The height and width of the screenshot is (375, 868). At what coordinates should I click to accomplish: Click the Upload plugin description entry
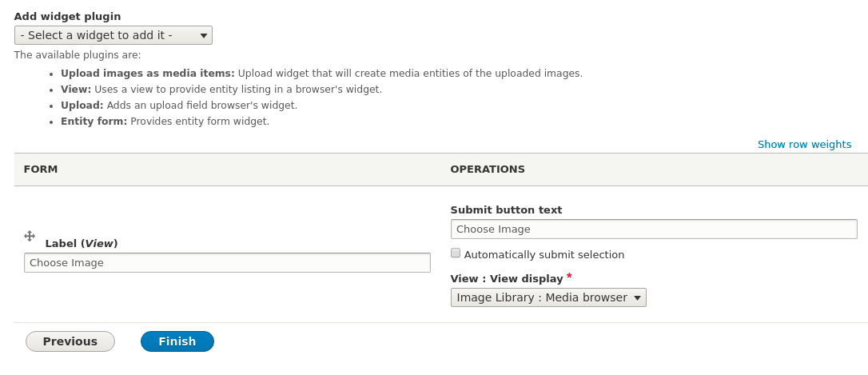(x=179, y=106)
